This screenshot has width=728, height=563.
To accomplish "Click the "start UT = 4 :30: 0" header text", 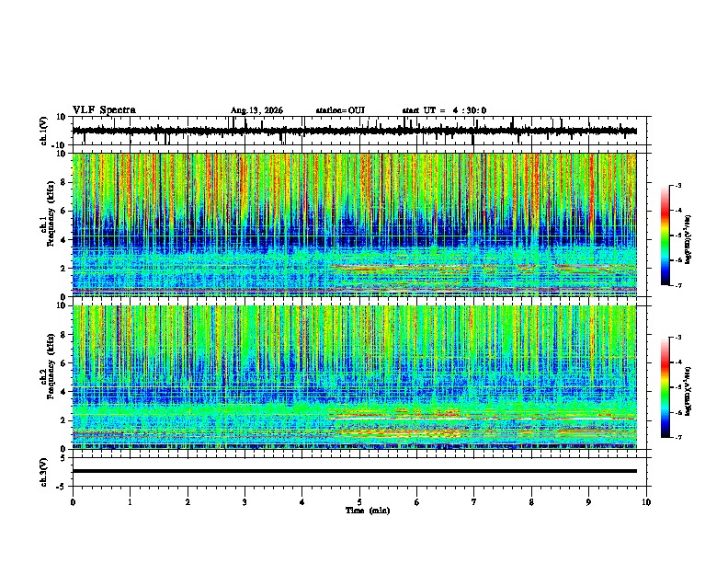I will [444, 110].
